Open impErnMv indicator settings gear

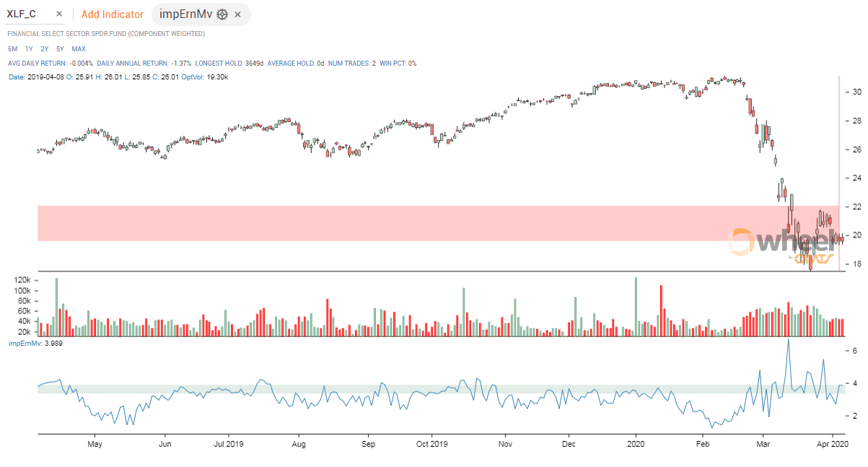(222, 14)
